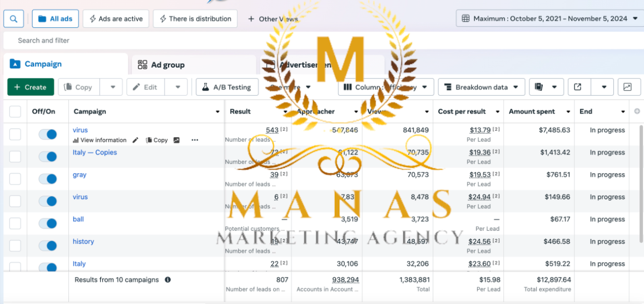Click the $13.79 cost per result value
The height and width of the screenshot is (304, 644).
[x=480, y=130]
